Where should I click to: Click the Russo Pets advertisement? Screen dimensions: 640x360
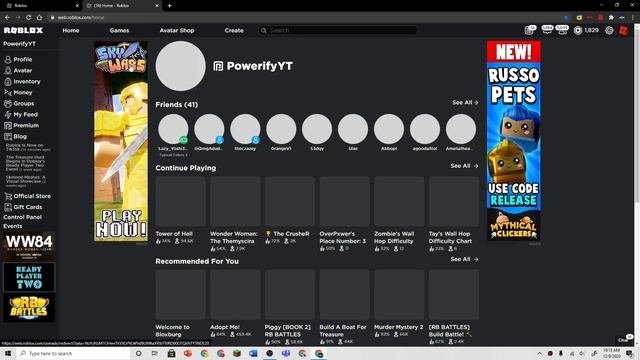tap(513, 141)
